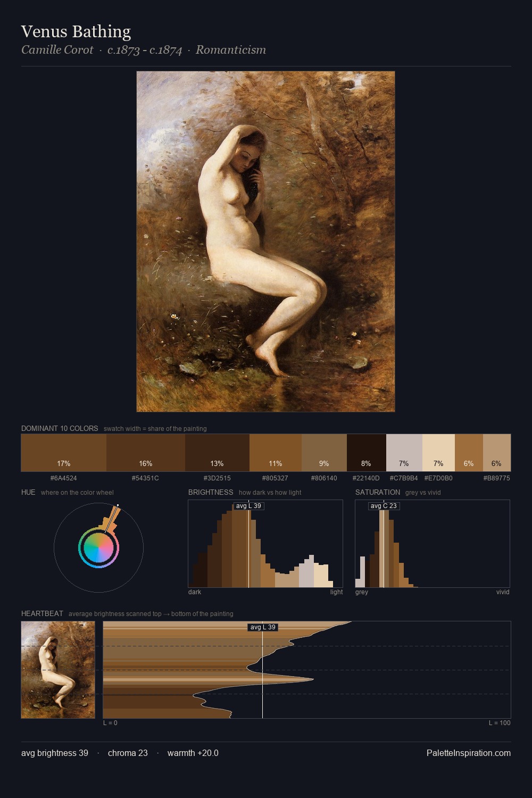Click hex code label #C7B9B4

click(404, 478)
